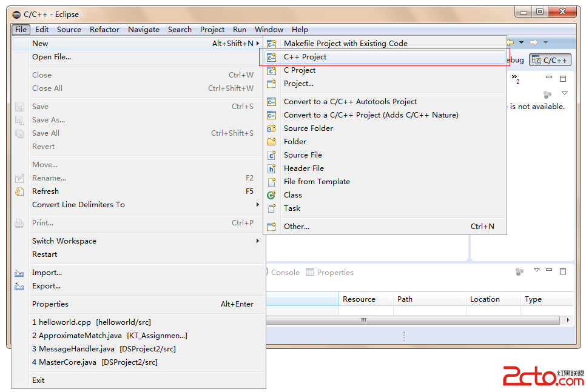Open the Edit menu
Image resolution: width=586 pixels, height=392 pixels.
pos(42,30)
